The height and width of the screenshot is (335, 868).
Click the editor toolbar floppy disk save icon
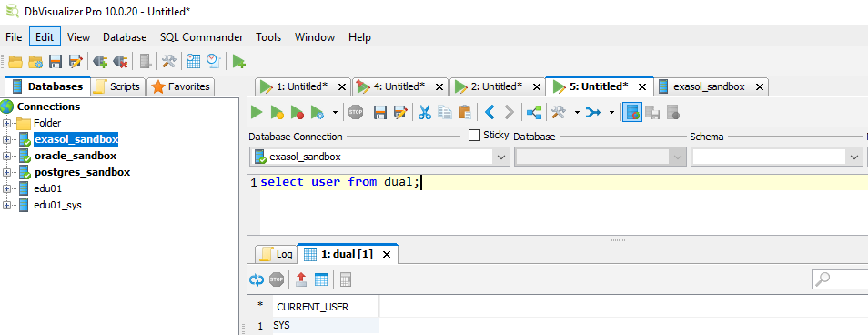(379, 112)
